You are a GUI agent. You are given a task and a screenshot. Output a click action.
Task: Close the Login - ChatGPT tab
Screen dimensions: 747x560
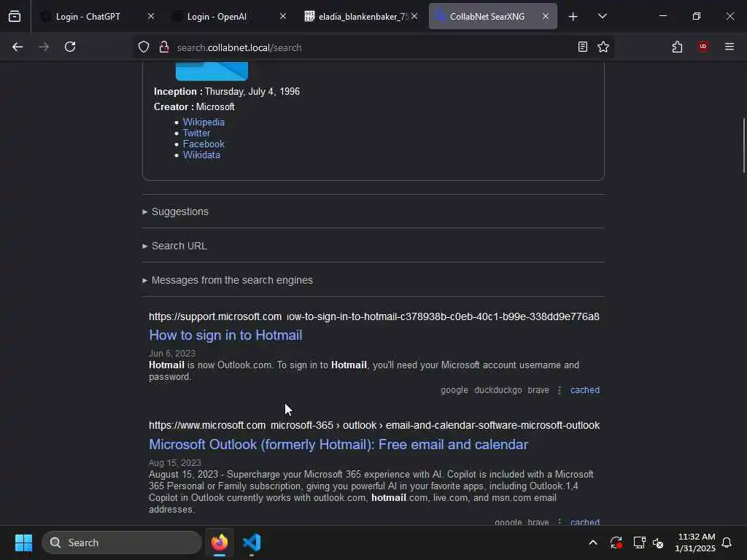151,16
